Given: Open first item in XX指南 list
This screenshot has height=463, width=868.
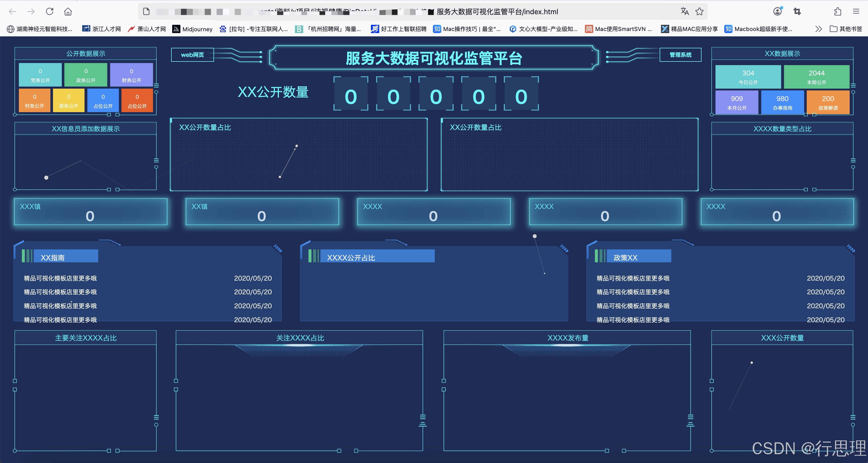Looking at the screenshot, I should click(60, 278).
